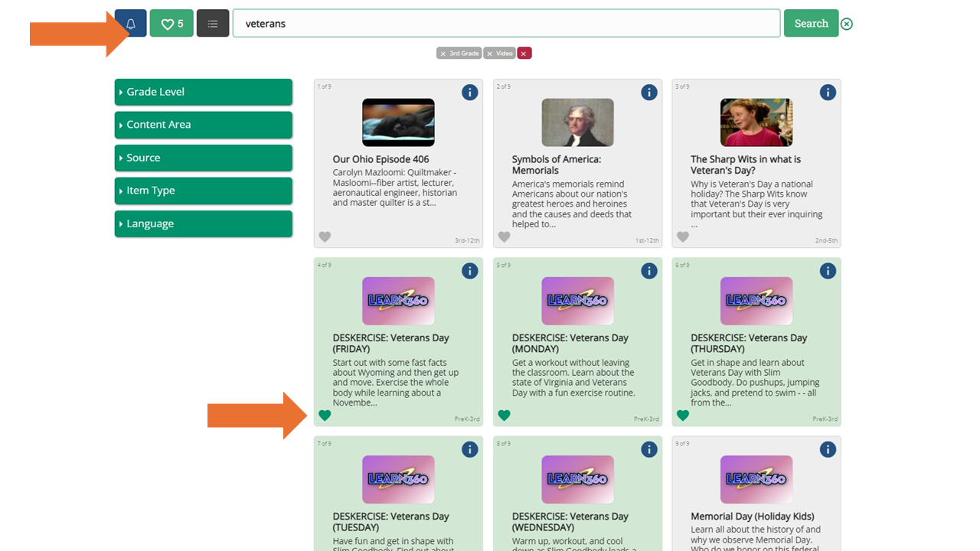
Task: Click PreK-3rd label on Veterans Day (FRIDAY)
Action: click(x=467, y=419)
